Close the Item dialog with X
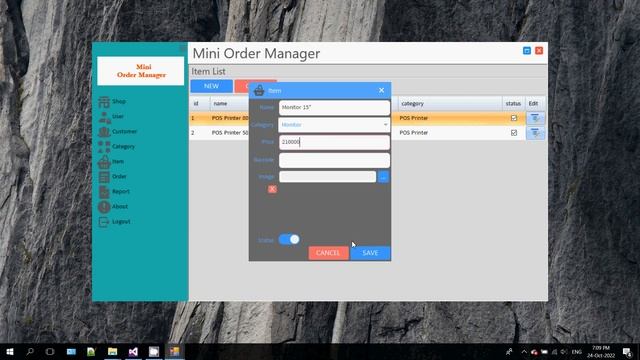Screen dimensions: 640x360 [x=381, y=90]
